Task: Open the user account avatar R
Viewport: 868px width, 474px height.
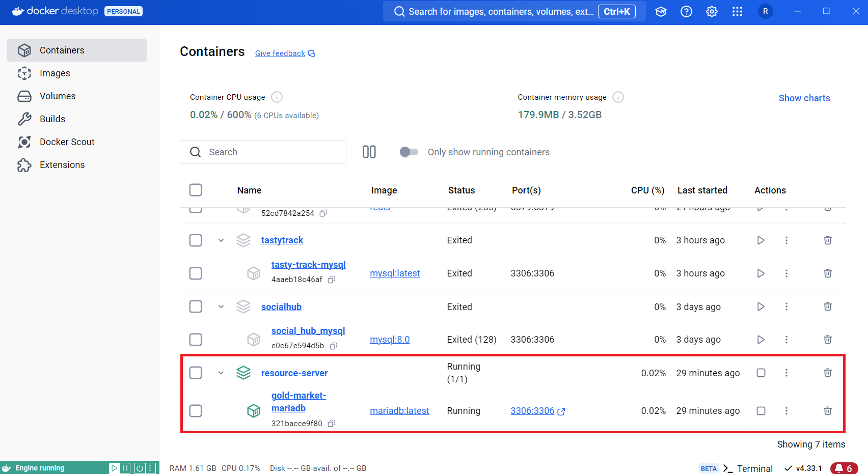Action: coord(765,11)
